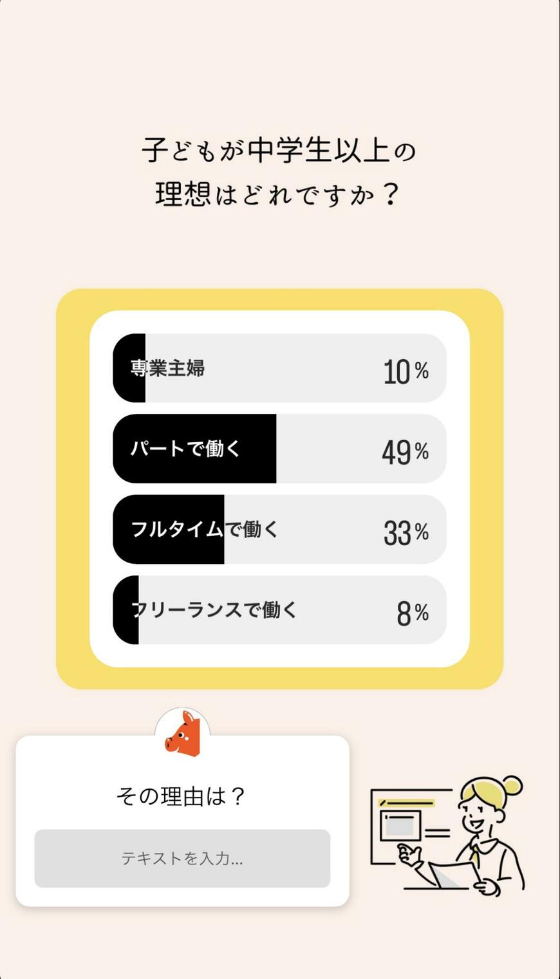Tap the その理由は？ question heading

[182, 796]
